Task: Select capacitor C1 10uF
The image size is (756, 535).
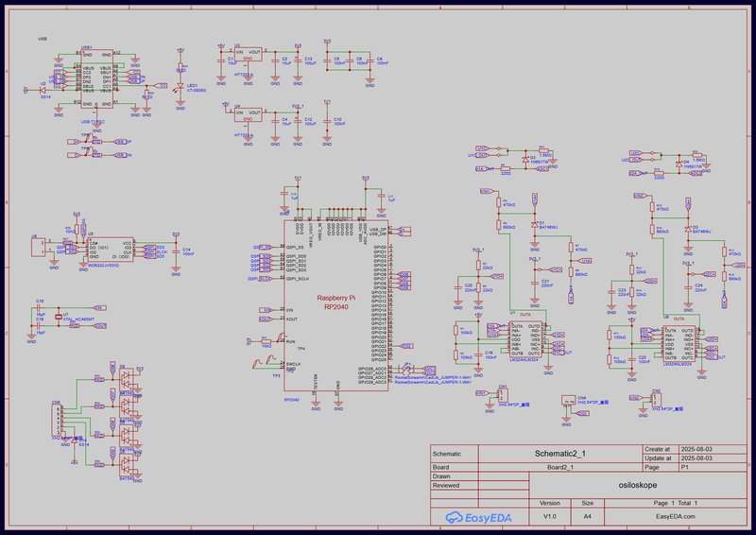Action: (221, 60)
